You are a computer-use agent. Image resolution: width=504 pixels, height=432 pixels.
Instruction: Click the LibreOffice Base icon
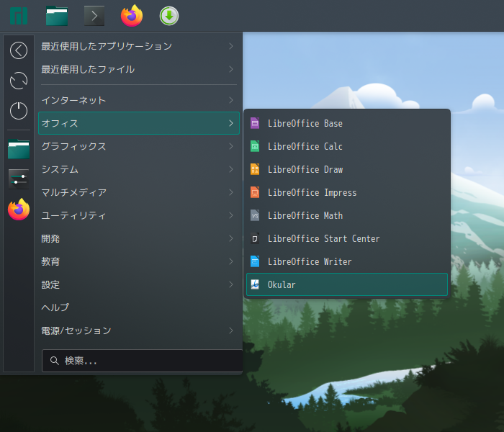[255, 123]
